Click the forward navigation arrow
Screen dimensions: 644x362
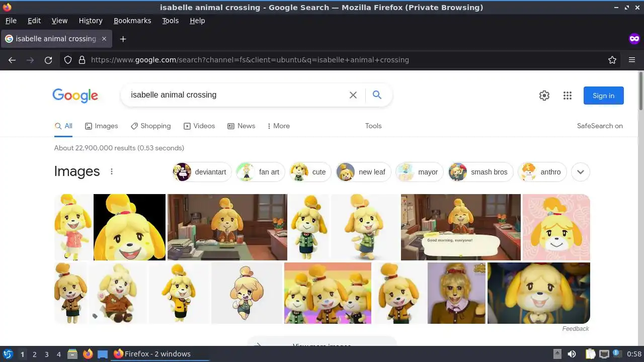coord(30,60)
